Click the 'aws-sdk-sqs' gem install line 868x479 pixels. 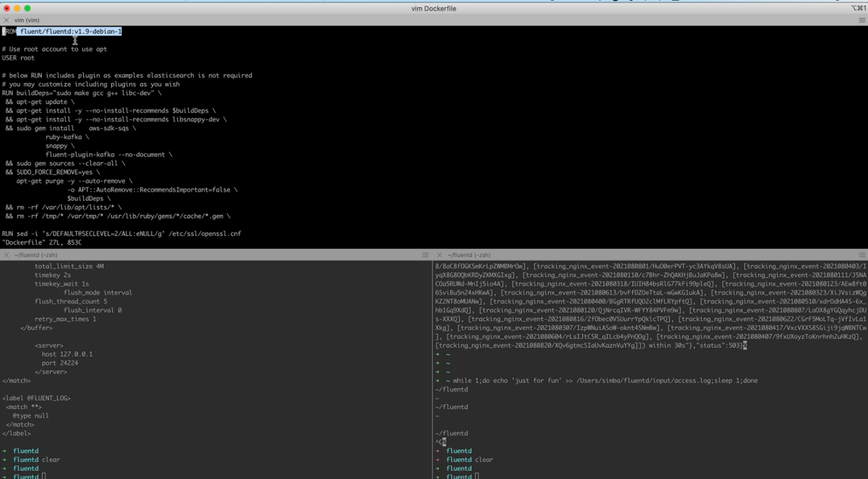(x=71, y=128)
